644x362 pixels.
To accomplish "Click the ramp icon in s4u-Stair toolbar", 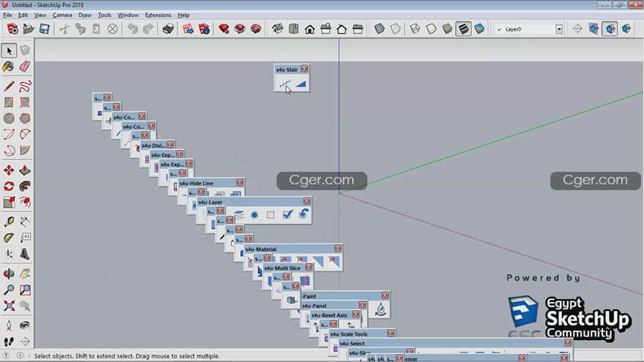I will (301, 84).
